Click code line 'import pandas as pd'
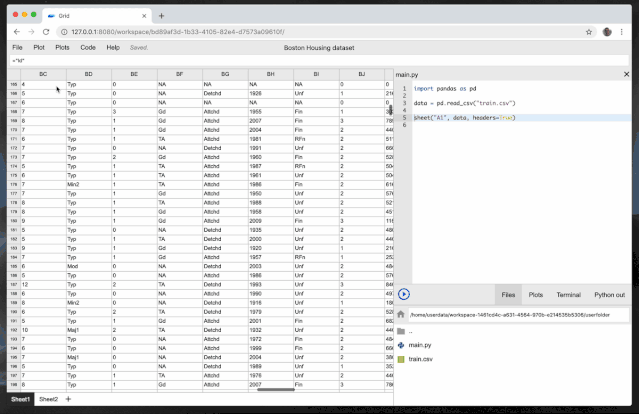 tap(445, 88)
